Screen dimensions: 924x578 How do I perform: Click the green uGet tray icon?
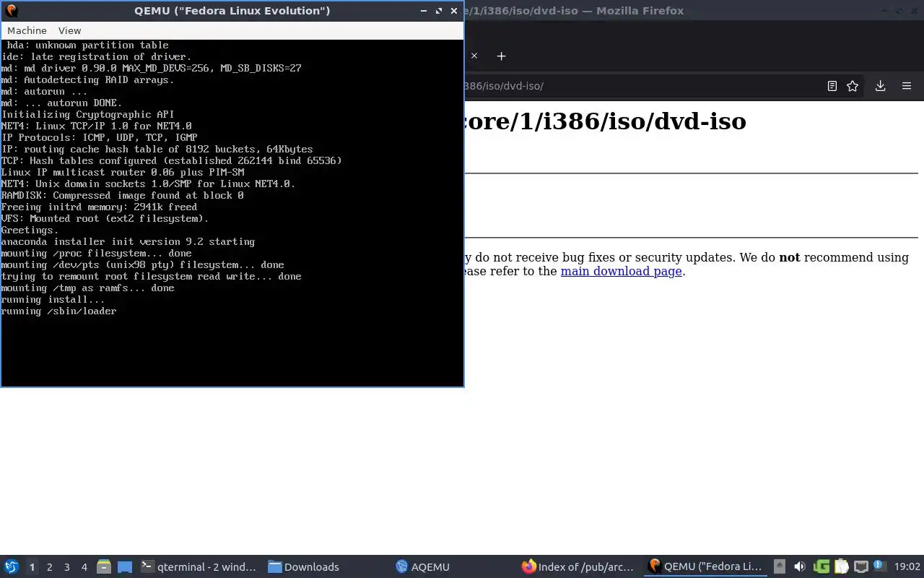coord(821,567)
